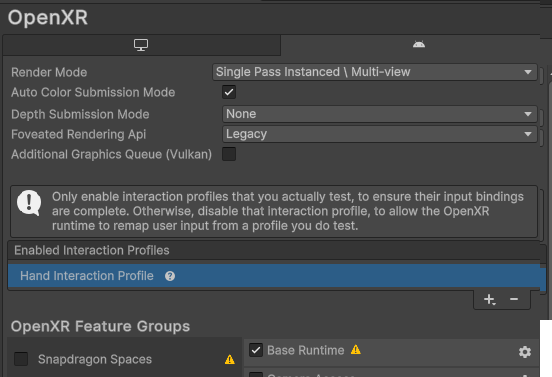Open Base Runtime settings gear

[525, 352]
